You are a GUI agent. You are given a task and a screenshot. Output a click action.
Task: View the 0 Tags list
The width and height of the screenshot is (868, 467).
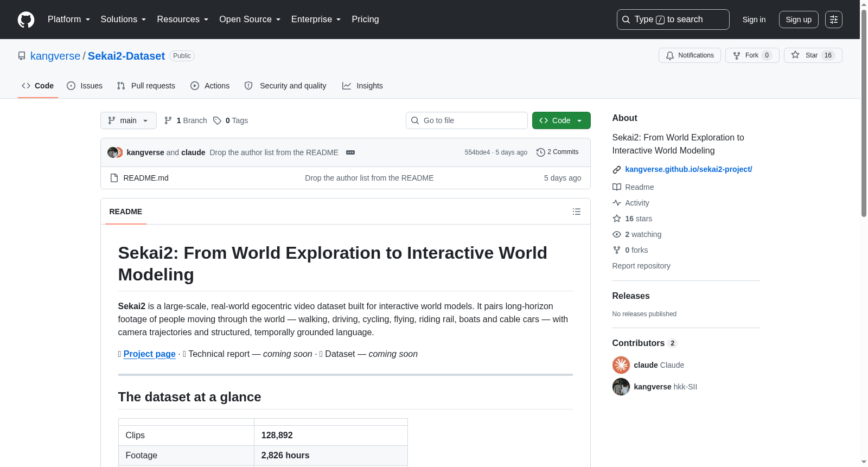pyautogui.click(x=231, y=120)
